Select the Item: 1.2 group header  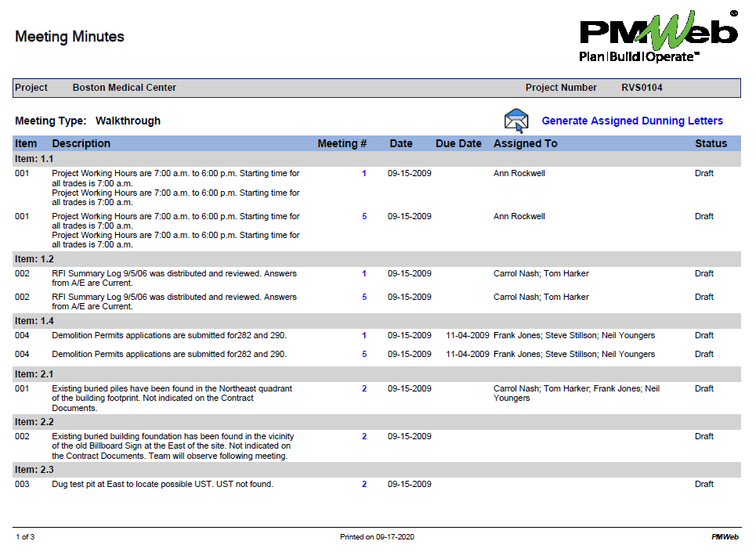click(x=377, y=259)
